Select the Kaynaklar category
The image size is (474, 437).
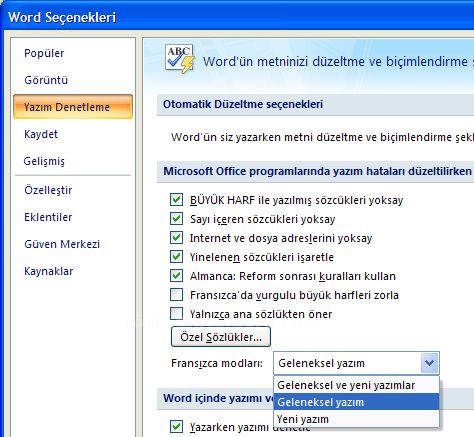(x=48, y=271)
